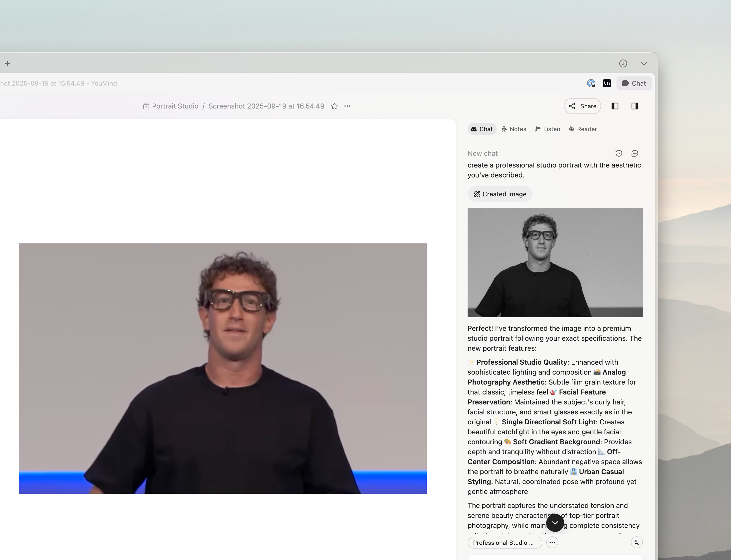Expand the Created image step
Viewport: 731px width, 560px height.
(x=499, y=194)
